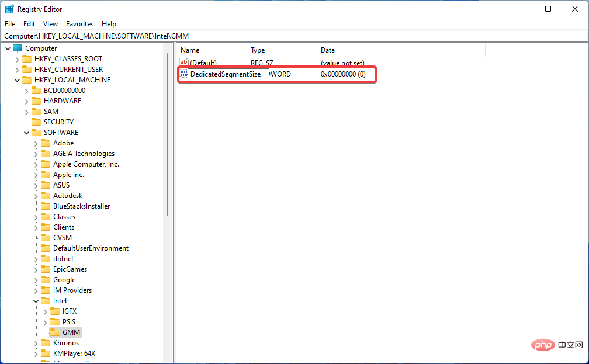Collapse the Intel key
The image size is (589, 364).
coord(36,301)
